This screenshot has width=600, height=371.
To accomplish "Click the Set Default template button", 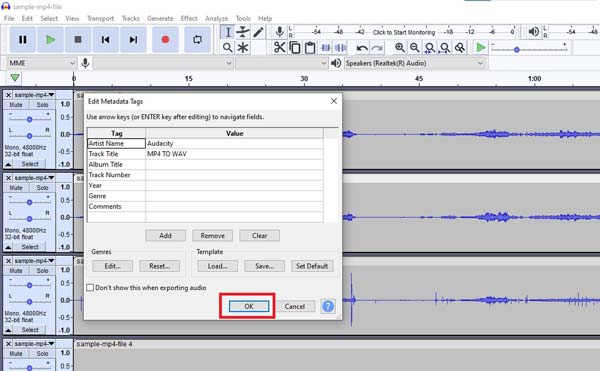I will tap(312, 266).
